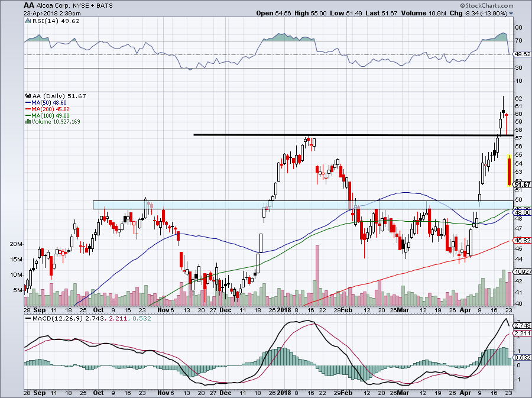Click the red 23-Apr candlestick highlighted in yellow
The image size is (532, 398).
click(510, 170)
